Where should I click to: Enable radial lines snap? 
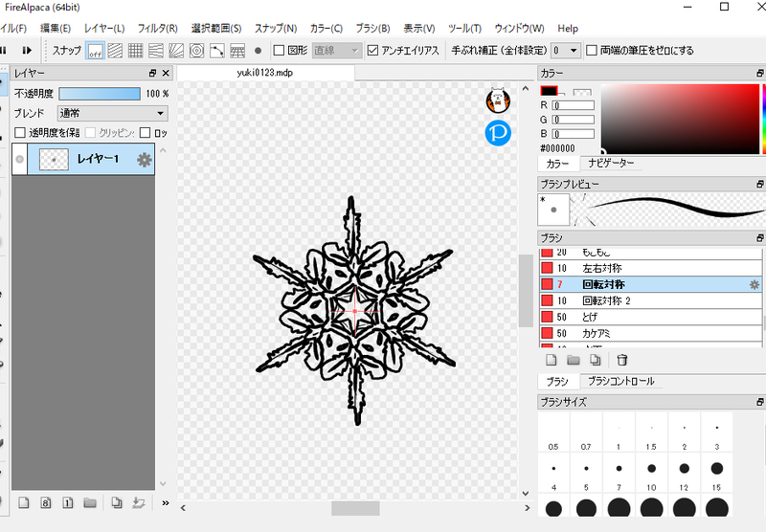pos(176,51)
